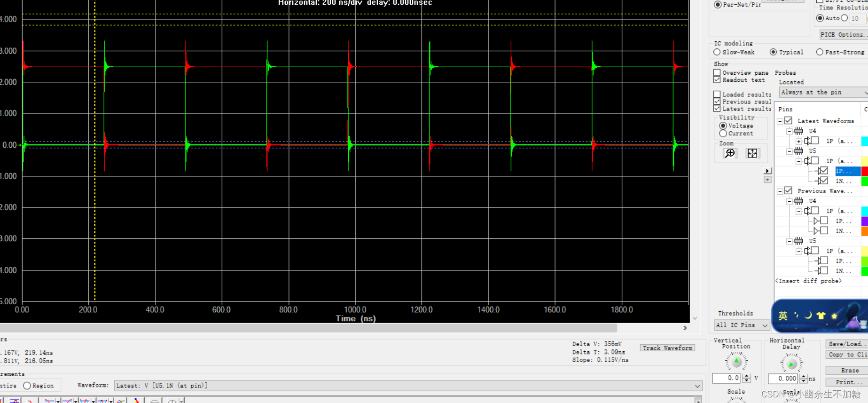868x403 pixels.
Task: Click the Erase button
Action: [x=847, y=370]
